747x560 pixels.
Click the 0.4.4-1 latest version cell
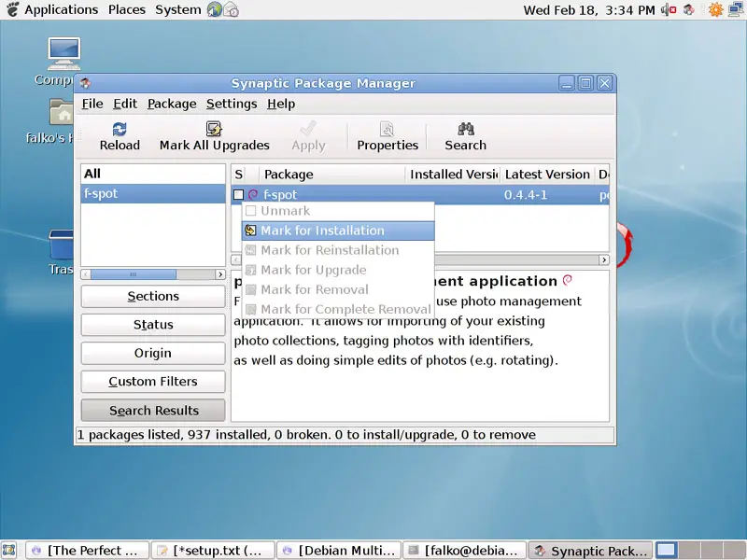tap(526, 195)
